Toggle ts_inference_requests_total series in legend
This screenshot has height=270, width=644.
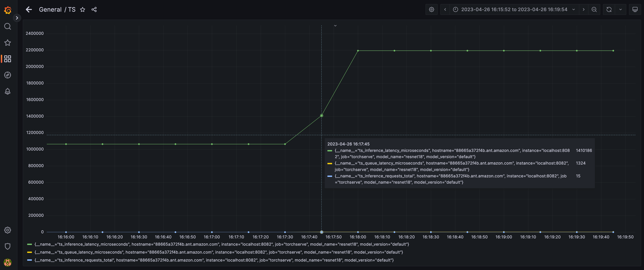pyautogui.click(x=214, y=260)
